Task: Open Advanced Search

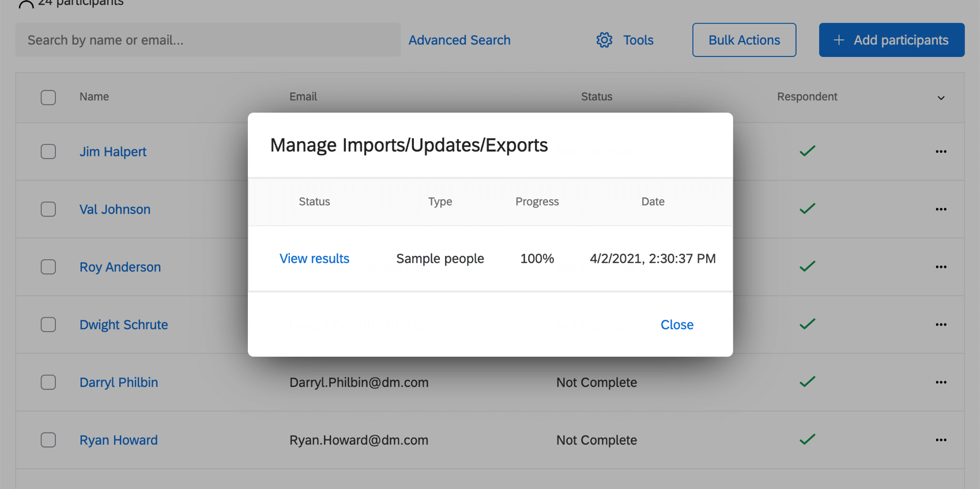Action: pyautogui.click(x=459, y=40)
